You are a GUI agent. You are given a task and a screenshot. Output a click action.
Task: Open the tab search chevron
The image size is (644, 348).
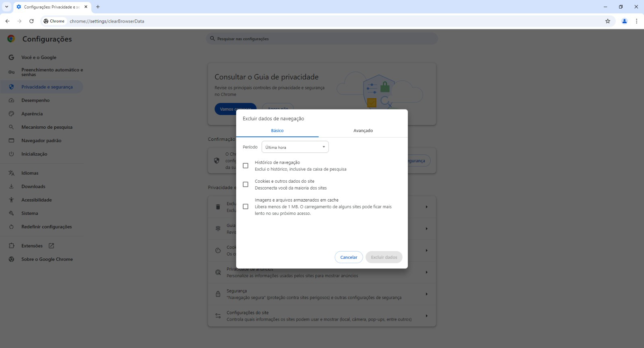[6, 7]
